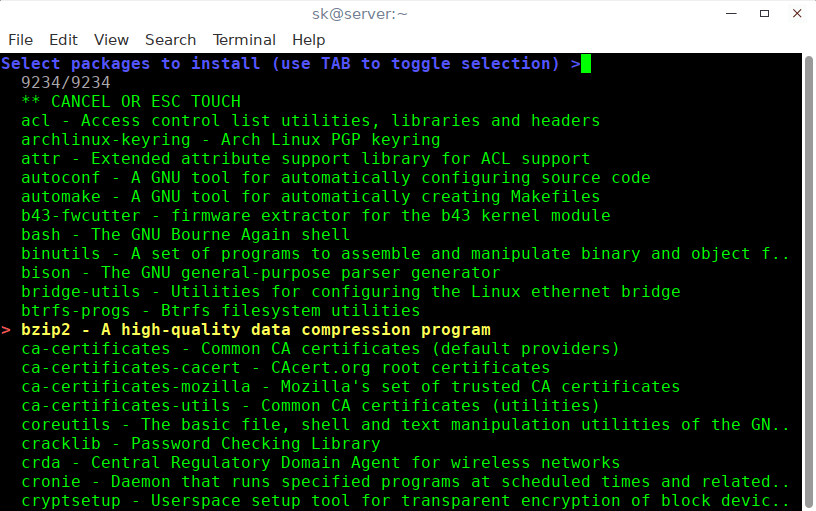Image resolution: width=816 pixels, height=511 pixels.
Task: Minimize the sk@server terminal window
Action: coord(731,14)
